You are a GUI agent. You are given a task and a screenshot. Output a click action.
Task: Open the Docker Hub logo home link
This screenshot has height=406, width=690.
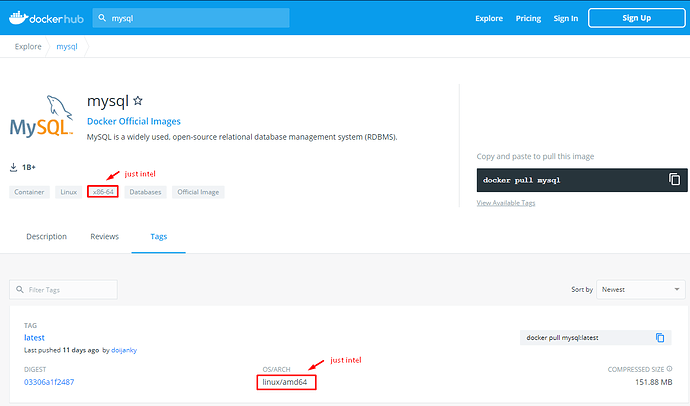46,18
